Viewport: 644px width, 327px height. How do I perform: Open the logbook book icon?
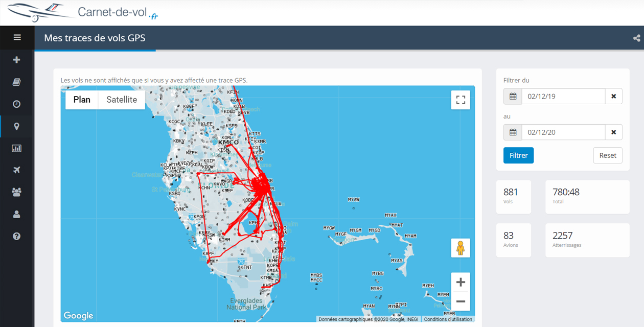click(17, 82)
